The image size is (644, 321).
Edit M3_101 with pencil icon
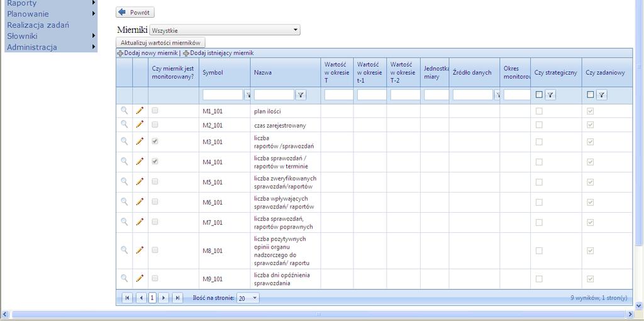coord(140,141)
